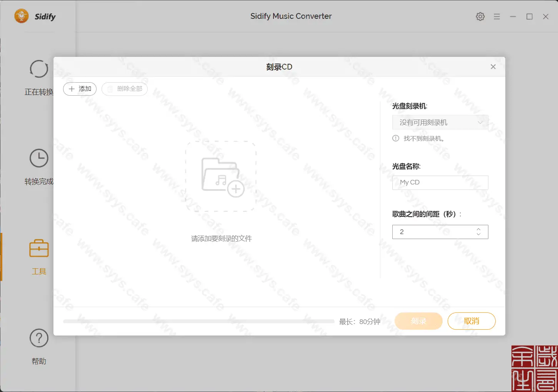Cancel burning via the 取消 button

pos(471,321)
